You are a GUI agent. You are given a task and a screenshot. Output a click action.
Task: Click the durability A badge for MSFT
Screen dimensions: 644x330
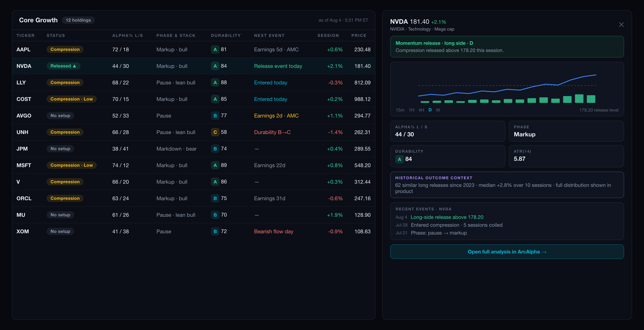click(215, 165)
